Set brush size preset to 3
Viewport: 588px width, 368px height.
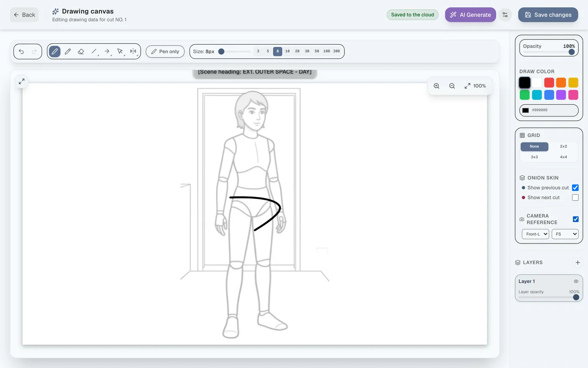[x=258, y=51]
